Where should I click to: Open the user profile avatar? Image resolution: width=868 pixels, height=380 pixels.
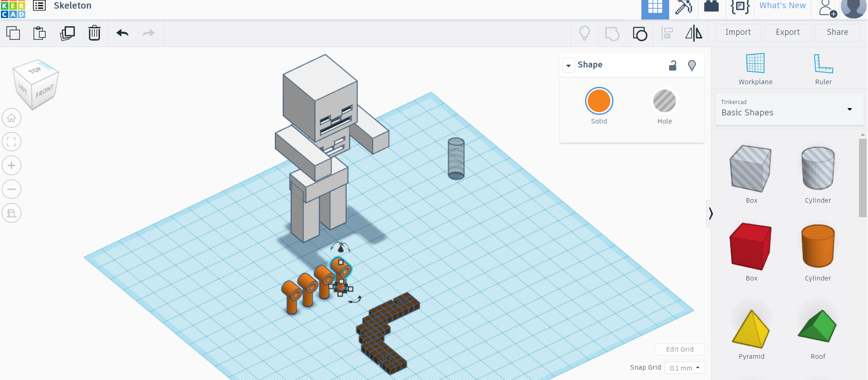(854, 8)
